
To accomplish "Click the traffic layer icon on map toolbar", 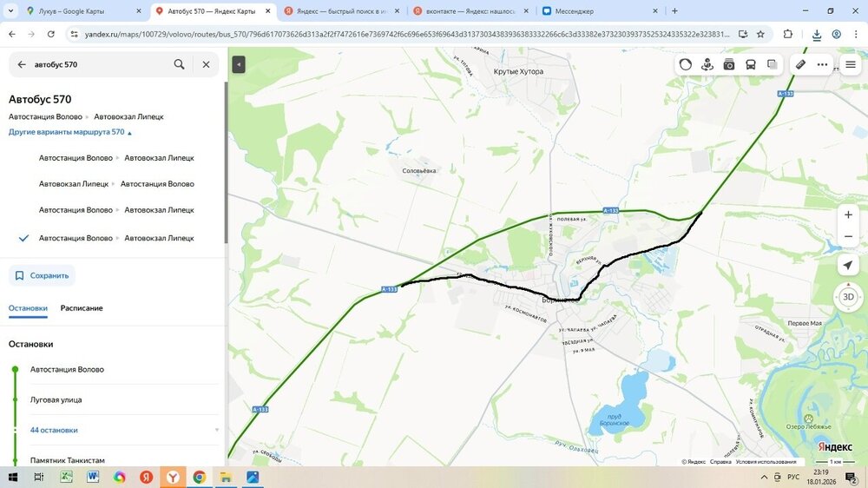I will tap(686, 64).
